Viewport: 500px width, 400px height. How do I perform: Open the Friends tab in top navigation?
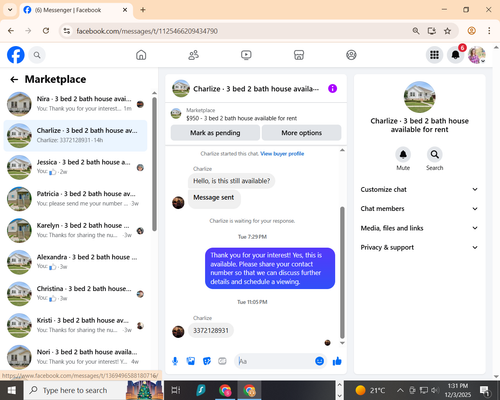[x=194, y=55]
